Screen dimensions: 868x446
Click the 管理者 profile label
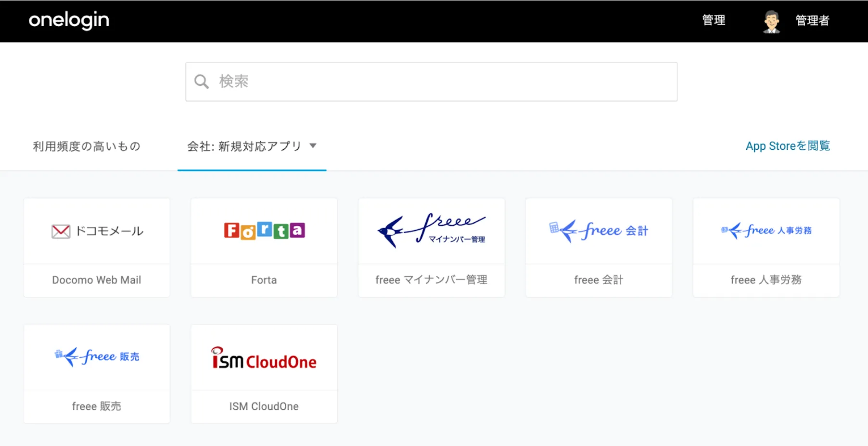(x=812, y=21)
